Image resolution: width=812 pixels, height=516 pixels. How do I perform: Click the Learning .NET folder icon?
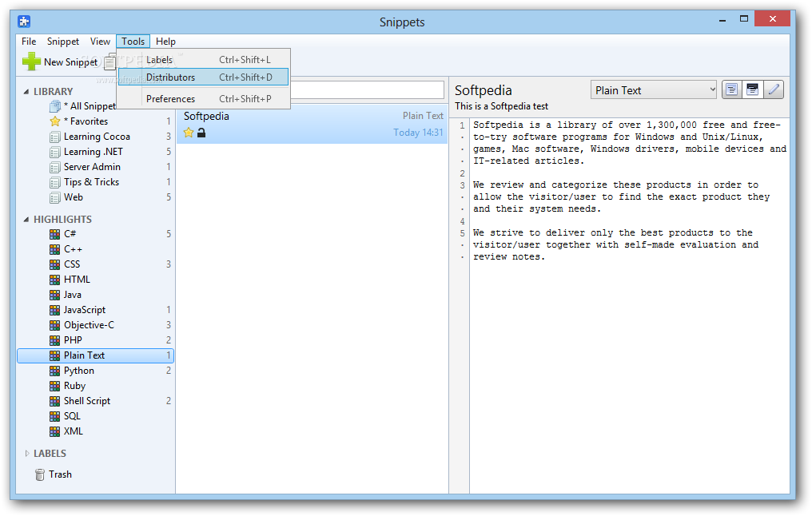pos(54,152)
